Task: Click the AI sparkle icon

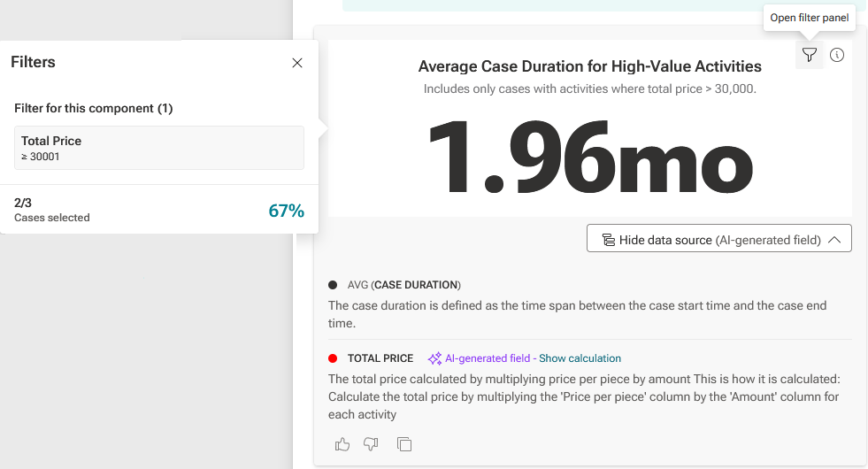Action: pos(434,358)
